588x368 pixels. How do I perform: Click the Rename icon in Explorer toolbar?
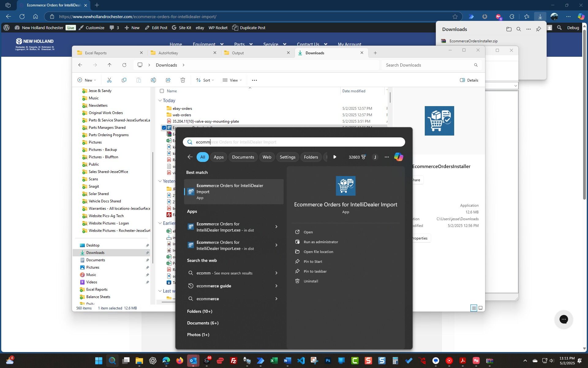[x=153, y=80]
